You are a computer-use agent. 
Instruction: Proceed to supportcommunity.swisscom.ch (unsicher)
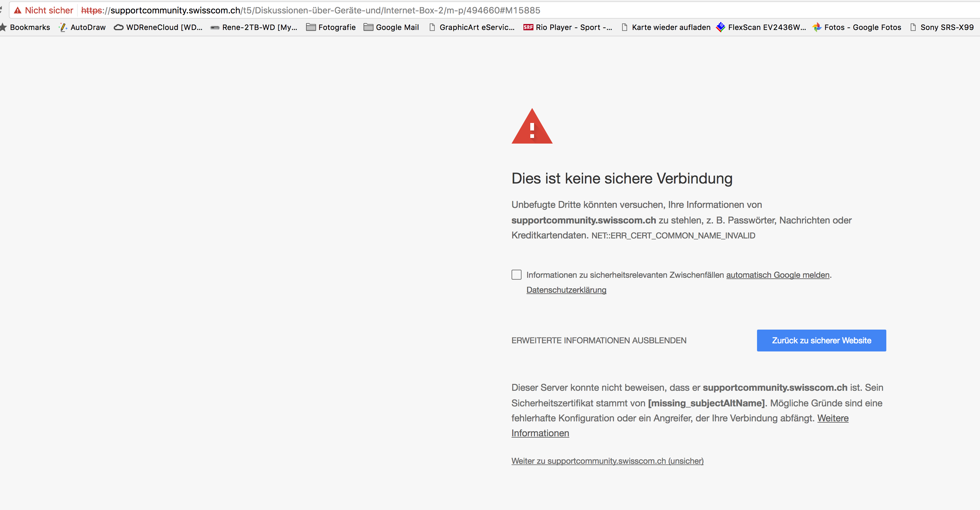[607, 461]
